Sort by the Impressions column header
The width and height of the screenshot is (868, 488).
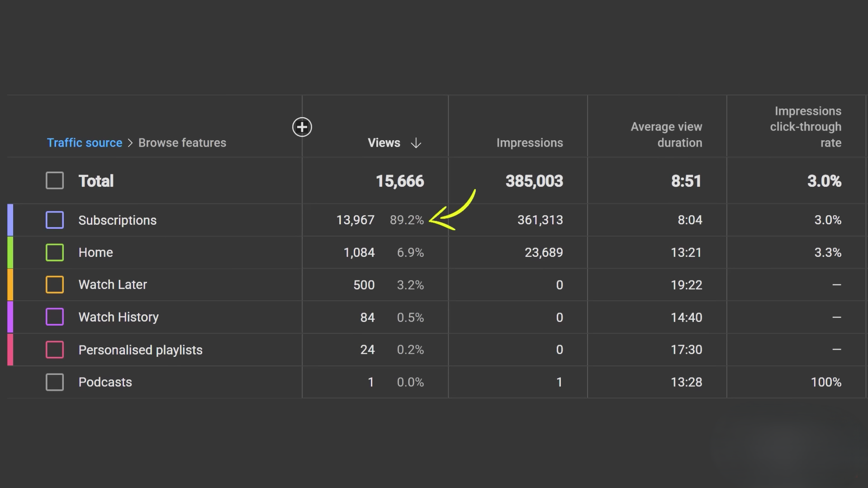(x=530, y=143)
